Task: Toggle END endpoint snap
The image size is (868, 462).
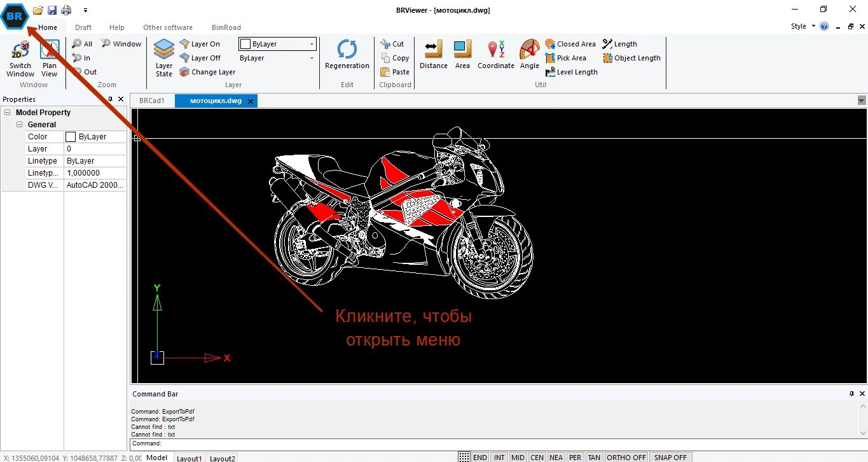Action: point(480,457)
